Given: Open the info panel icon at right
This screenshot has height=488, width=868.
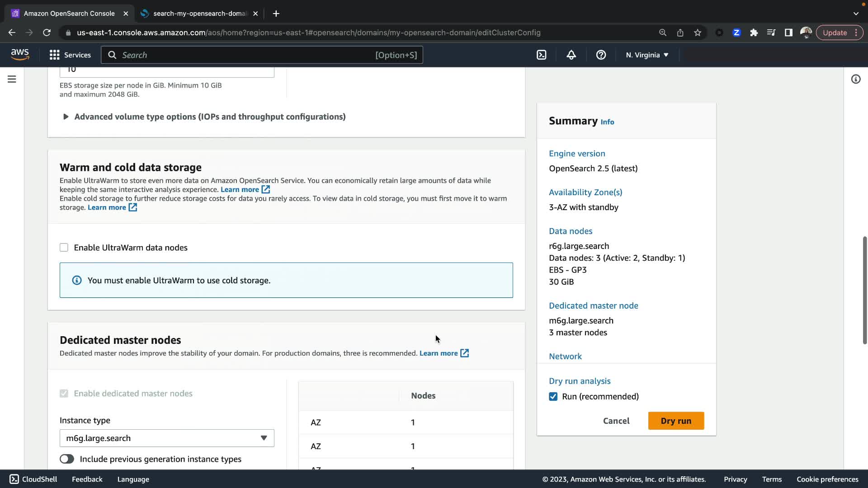Looking at the screenshot, I should click(x=855, y=80).
